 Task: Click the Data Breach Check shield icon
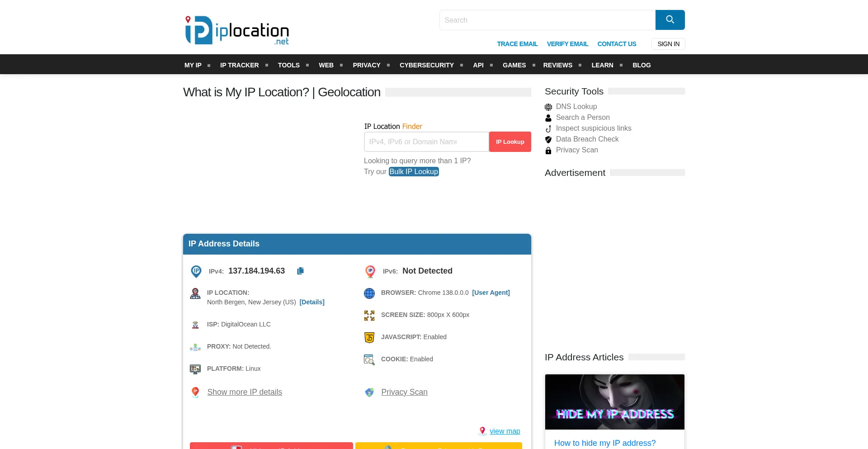[x=548, y=140]
